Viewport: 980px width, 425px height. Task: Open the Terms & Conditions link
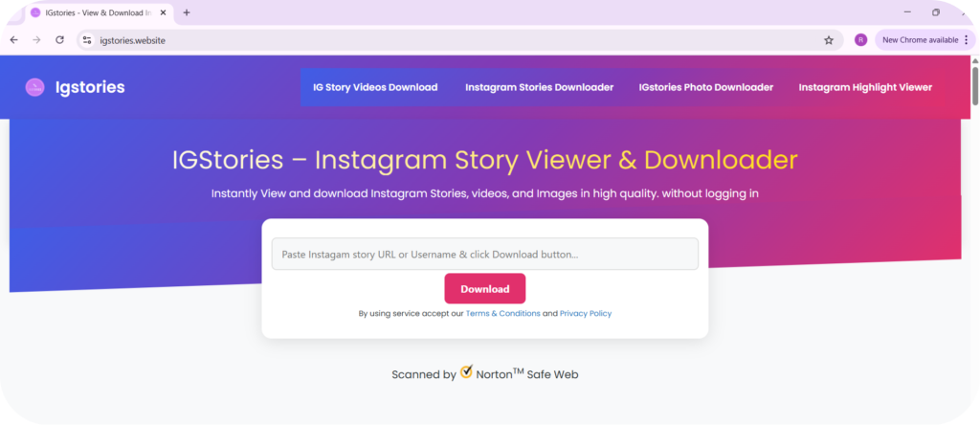coord(502,313)
